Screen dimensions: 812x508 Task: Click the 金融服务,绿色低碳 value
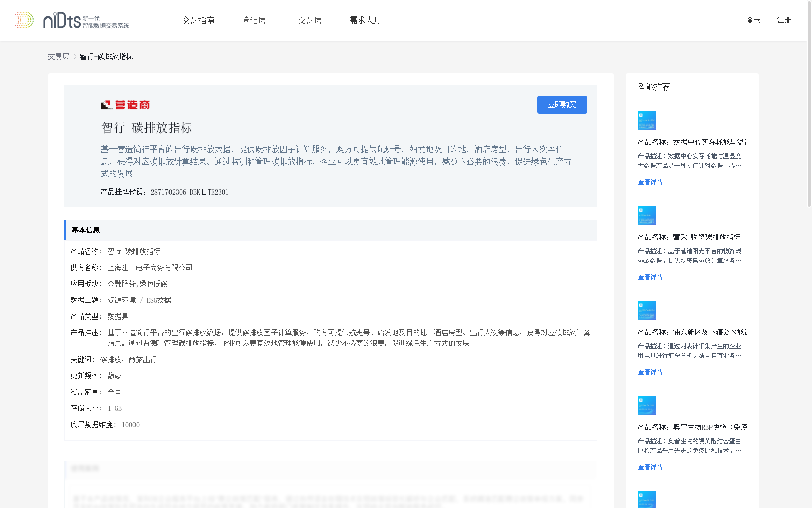[137, 284]
